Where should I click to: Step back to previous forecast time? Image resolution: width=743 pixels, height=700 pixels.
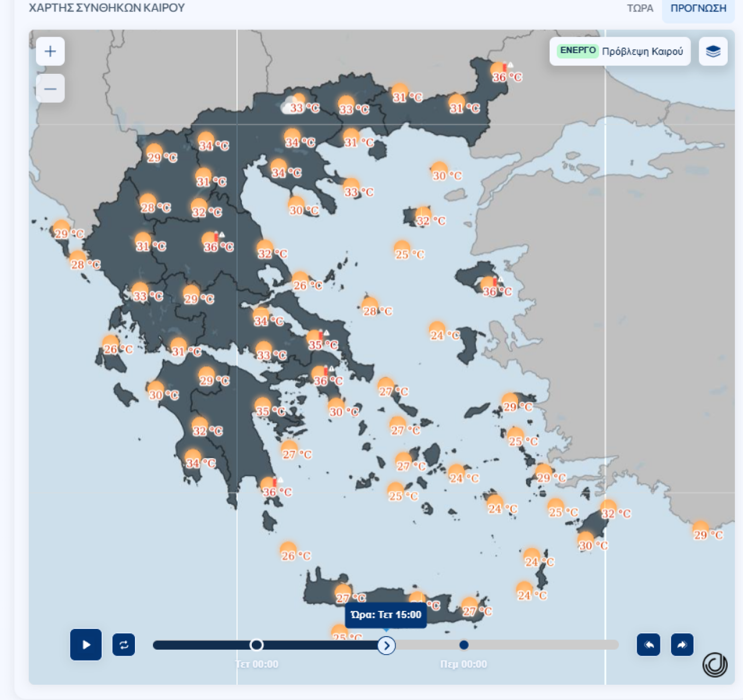pos(648,645)
